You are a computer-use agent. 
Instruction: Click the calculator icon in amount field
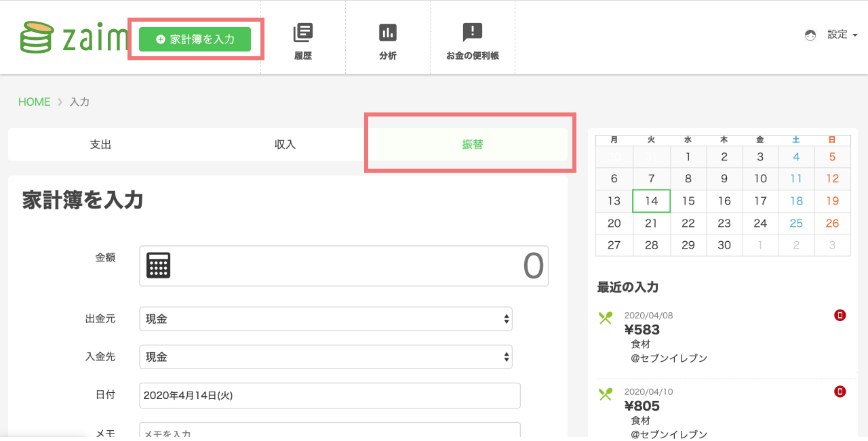point(159,266)
